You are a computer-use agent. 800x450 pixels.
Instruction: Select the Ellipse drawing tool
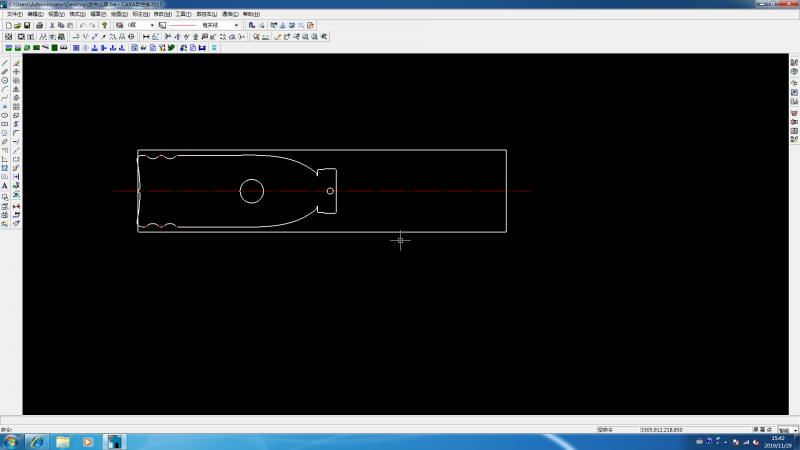point(5,115)
